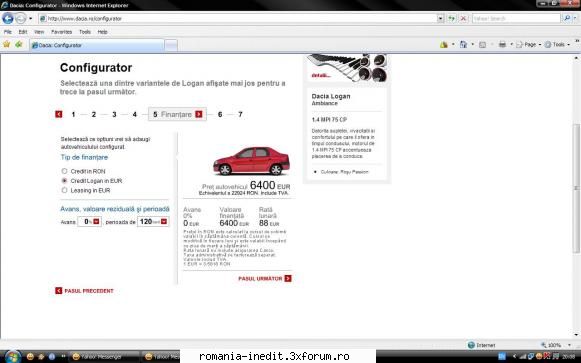Go to configurator step 3
Screen dimensions: 581x363
(114, 114)
